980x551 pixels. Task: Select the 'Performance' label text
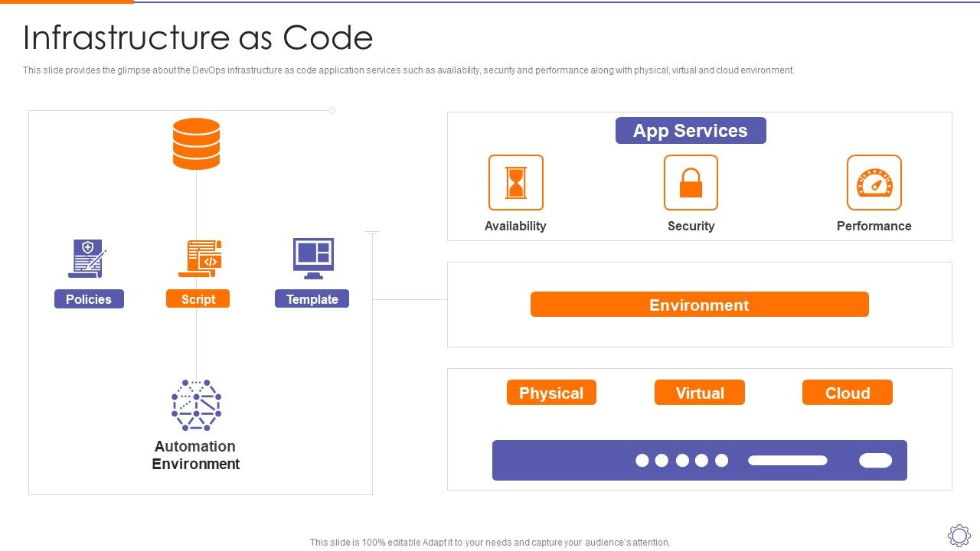click(x=874, y=226)
